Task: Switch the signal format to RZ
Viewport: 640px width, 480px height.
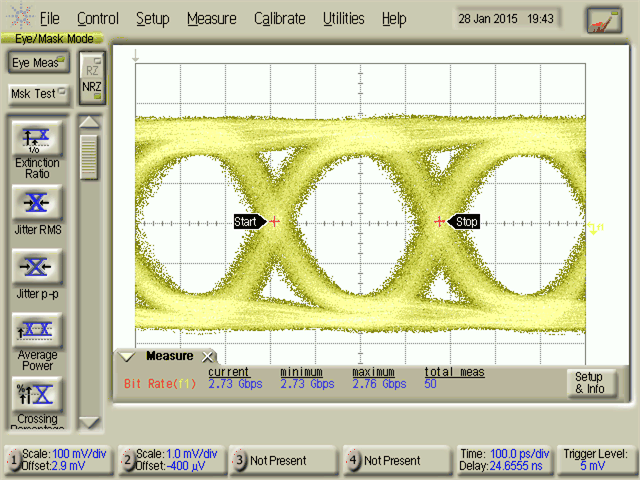Action: 92,68
